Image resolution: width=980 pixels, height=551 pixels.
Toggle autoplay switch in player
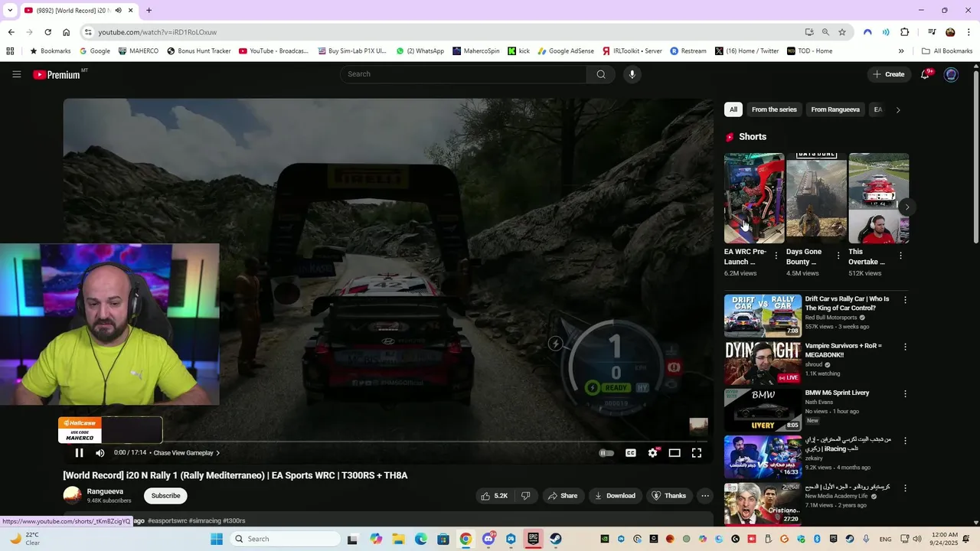coord(606,453)
